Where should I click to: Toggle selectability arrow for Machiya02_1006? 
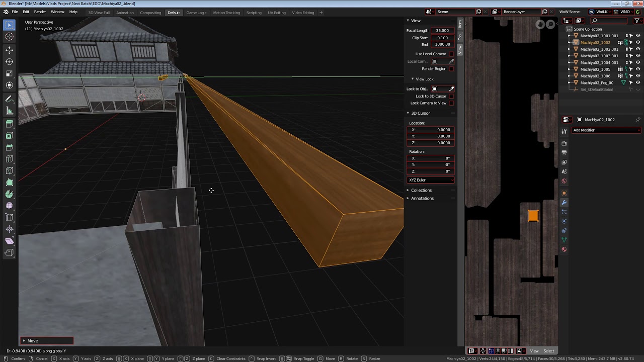tap(631, 76)
